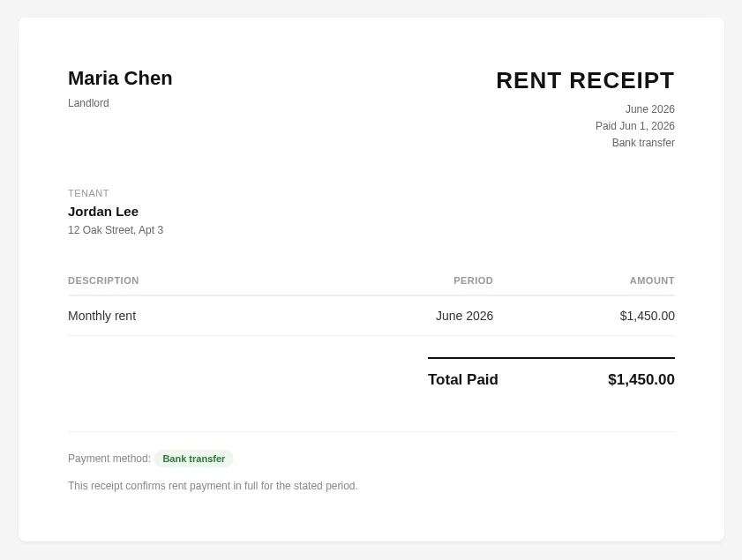
Task: Click June 2026 in the period column
Action: coord(464,316)
